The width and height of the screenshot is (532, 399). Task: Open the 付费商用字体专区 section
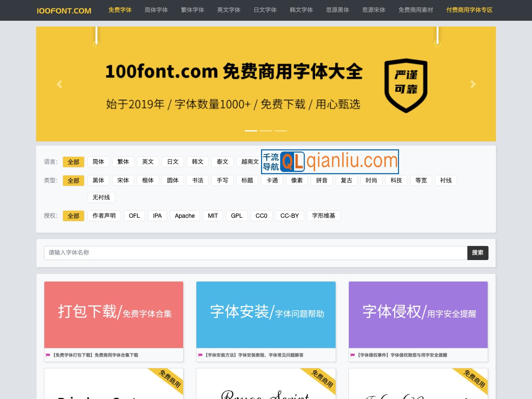[x=469, y=10]
